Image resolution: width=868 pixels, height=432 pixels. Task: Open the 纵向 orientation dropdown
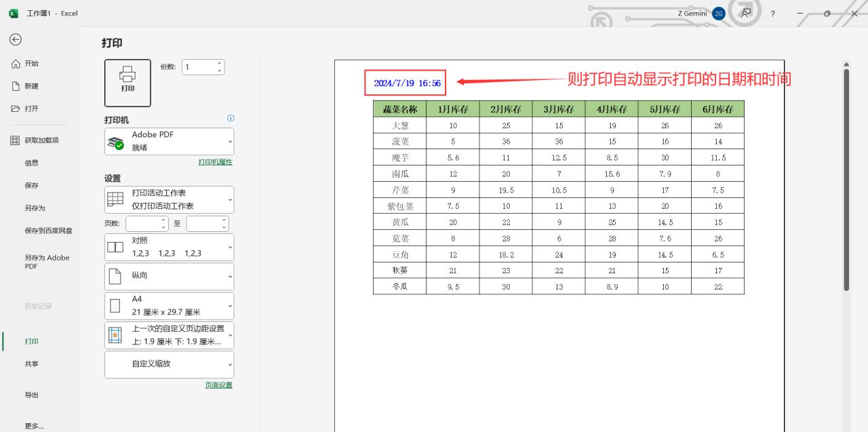tap(169, 276)
